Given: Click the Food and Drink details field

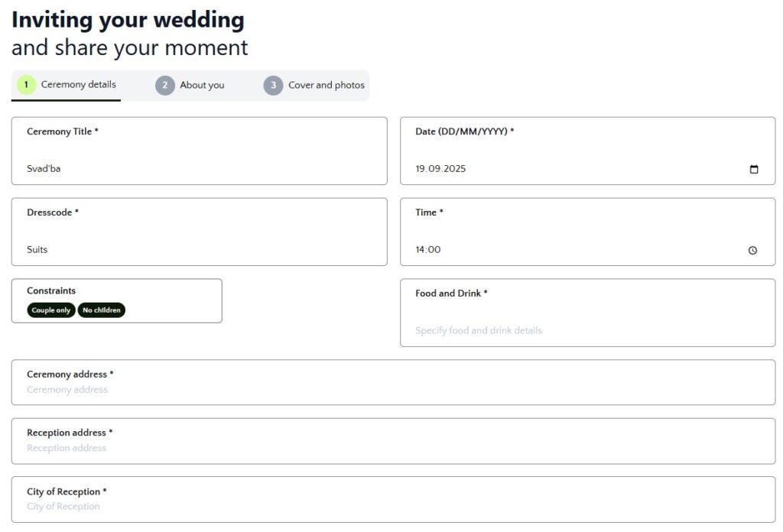Looking at the screenshot, I should (x=588, y=313).
